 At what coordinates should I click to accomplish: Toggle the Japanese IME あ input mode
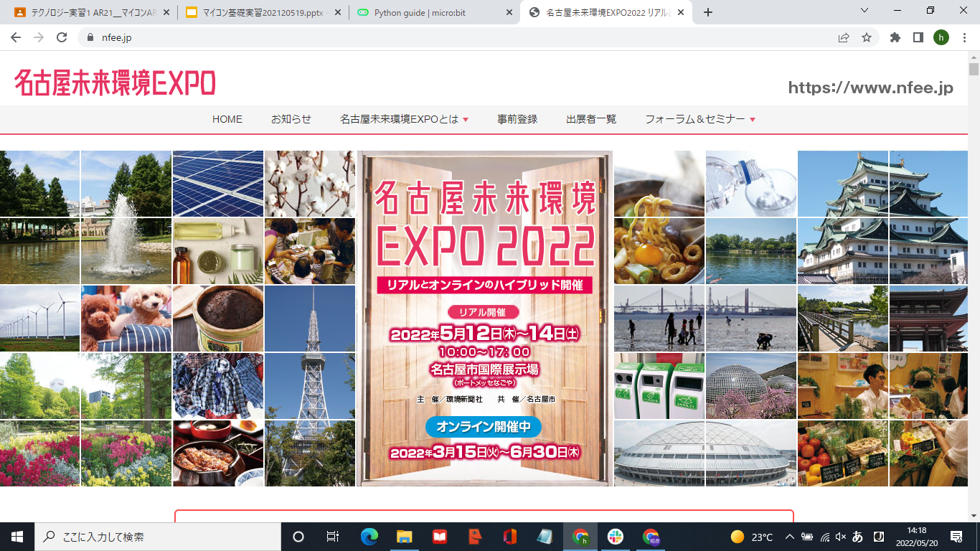pos(858,537)
